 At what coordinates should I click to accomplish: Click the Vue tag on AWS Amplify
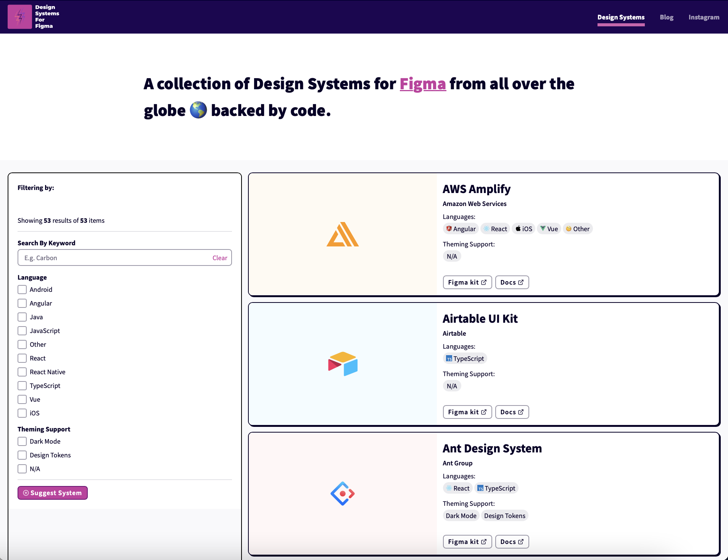[549, 229]
